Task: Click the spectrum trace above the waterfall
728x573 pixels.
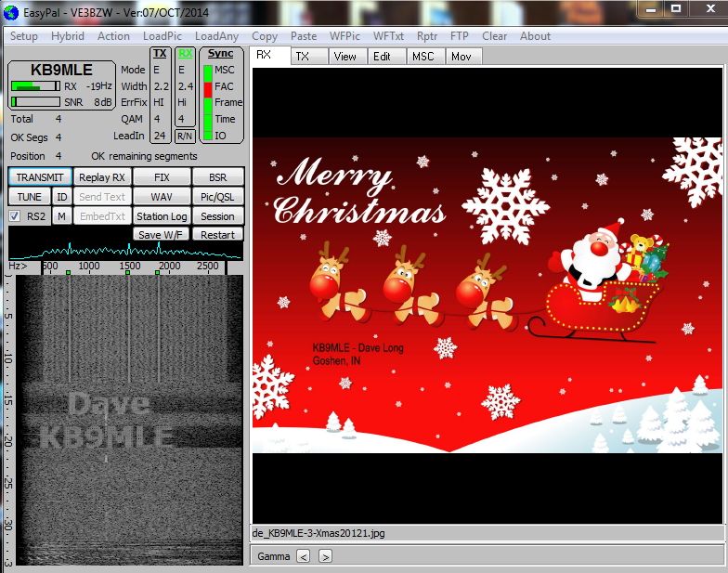Action: tap(125, 251)
